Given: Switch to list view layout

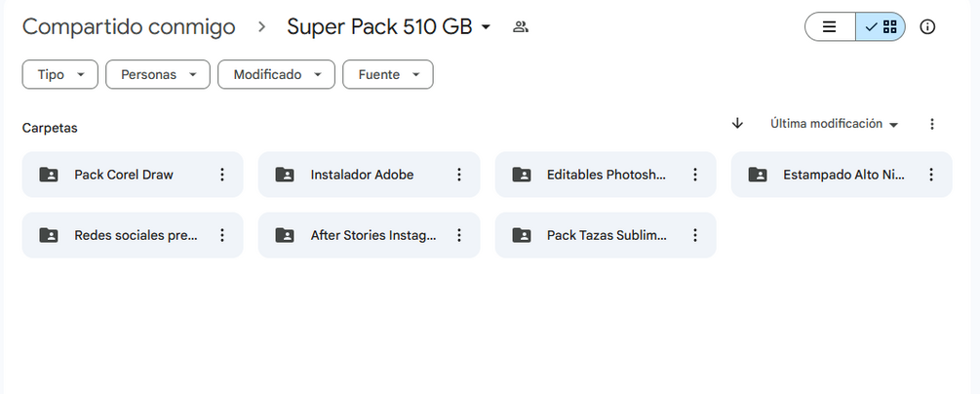Looking at the screenshot, I should click(x=830, y=27).
